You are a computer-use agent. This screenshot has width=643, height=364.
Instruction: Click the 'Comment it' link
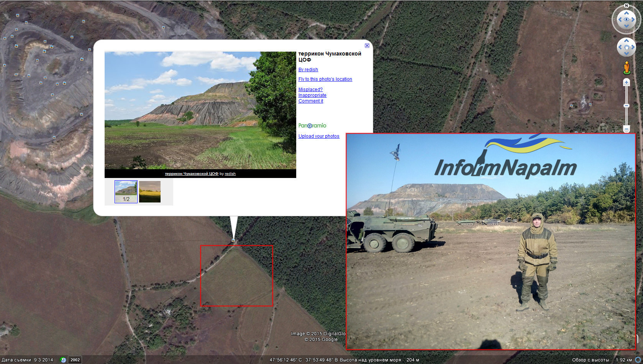(x=310, y=101)
